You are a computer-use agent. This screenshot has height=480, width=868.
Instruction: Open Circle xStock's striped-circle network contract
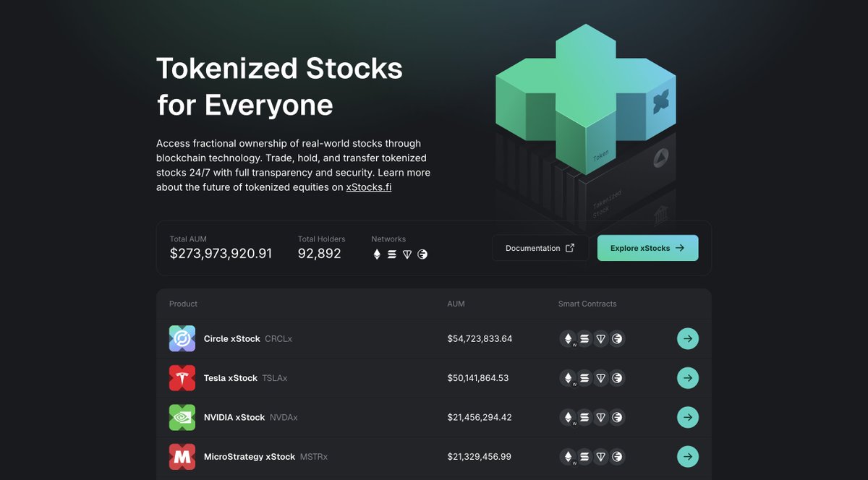[617, 338]
